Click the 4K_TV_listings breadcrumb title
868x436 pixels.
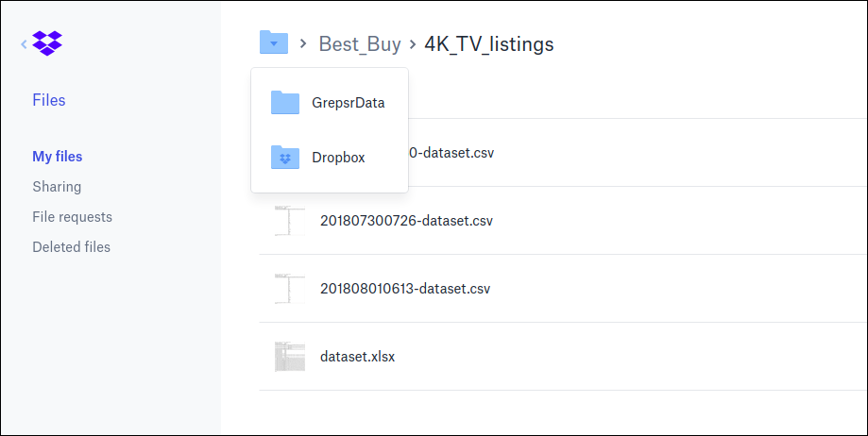coord(489,43)
